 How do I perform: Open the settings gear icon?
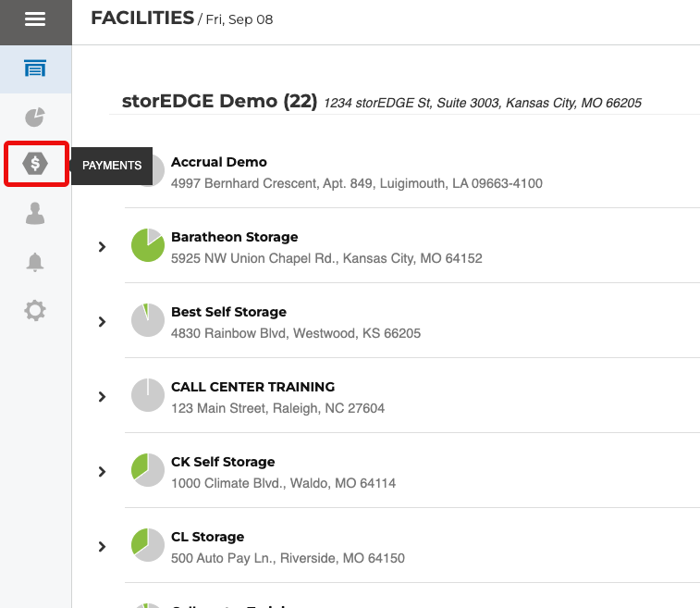(x=35, y=310)
